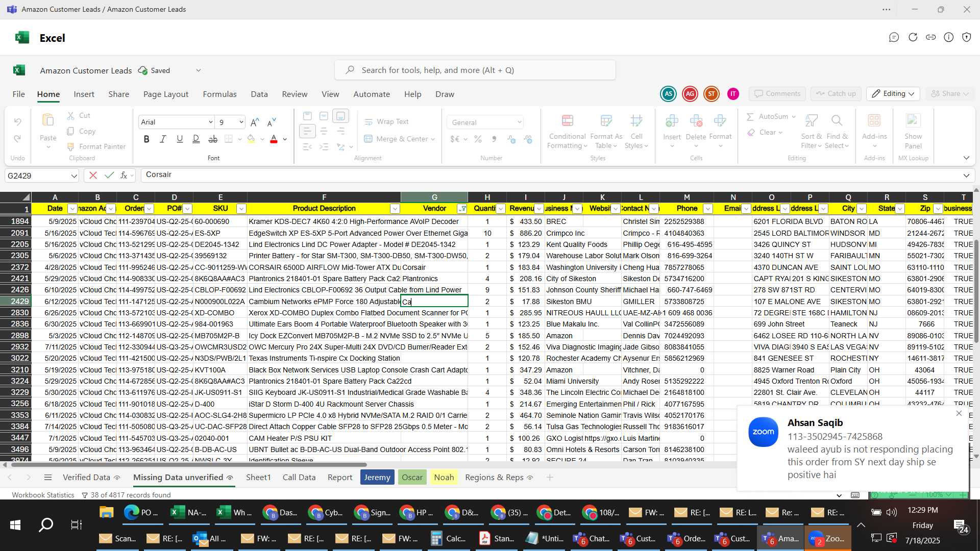The width and height of the screenshot is (980, 551).
Task: Toggle center horizontal alignment
Action: [x=324, y=132]
